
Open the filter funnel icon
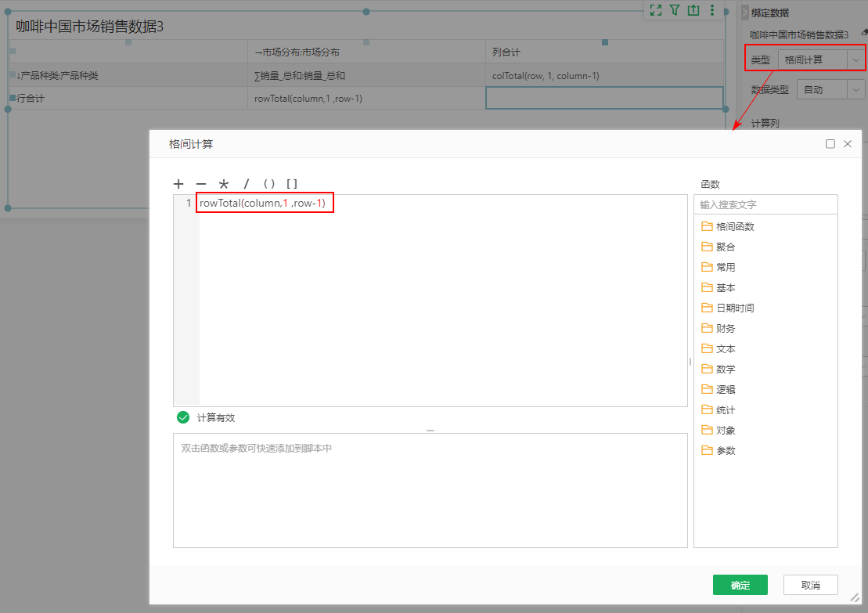click(675, 10)
